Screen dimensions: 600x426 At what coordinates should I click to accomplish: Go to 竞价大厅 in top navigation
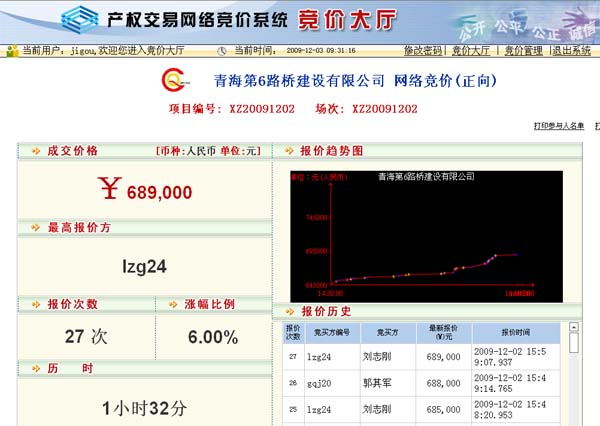[471, 50]
